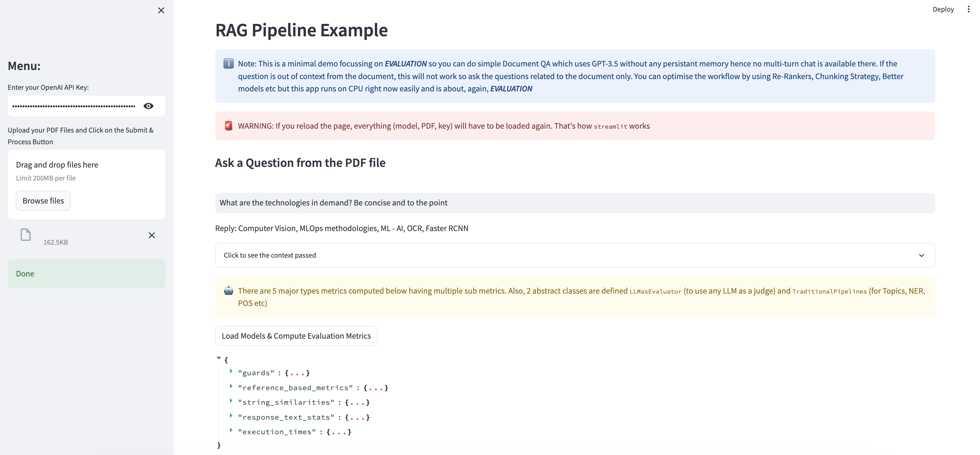
Task: Expand "string_similarities" JSON node
Action: [231, 401]
